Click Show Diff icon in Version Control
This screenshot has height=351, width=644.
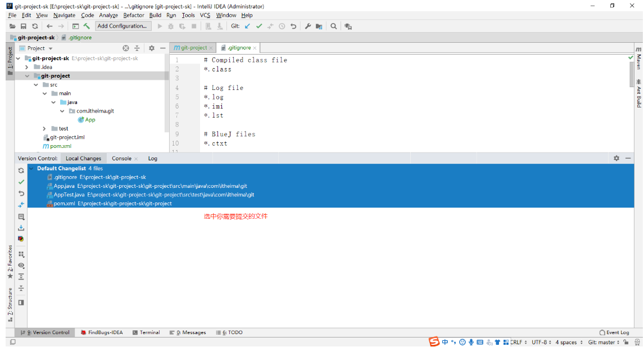pyautogui.click(x=21, y=205)
